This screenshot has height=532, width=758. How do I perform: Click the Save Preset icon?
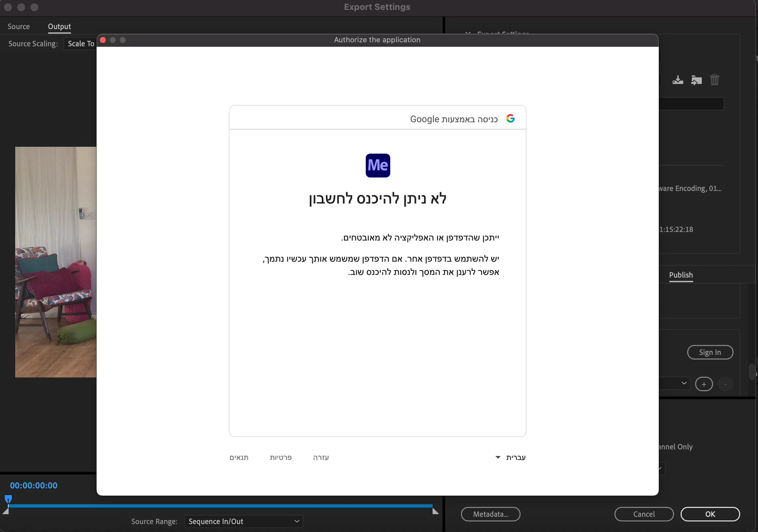coord(678,80)
